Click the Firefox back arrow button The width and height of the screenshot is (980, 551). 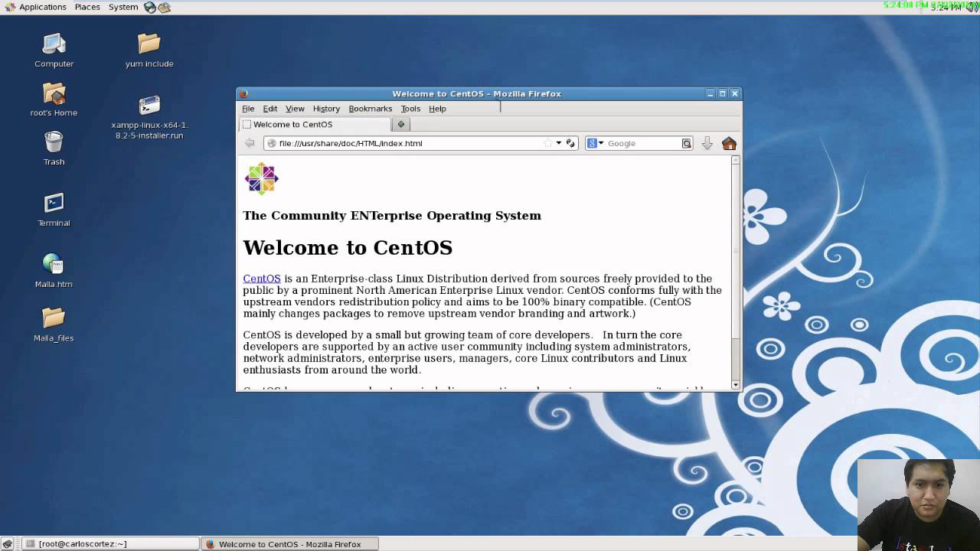click(250, 143)
